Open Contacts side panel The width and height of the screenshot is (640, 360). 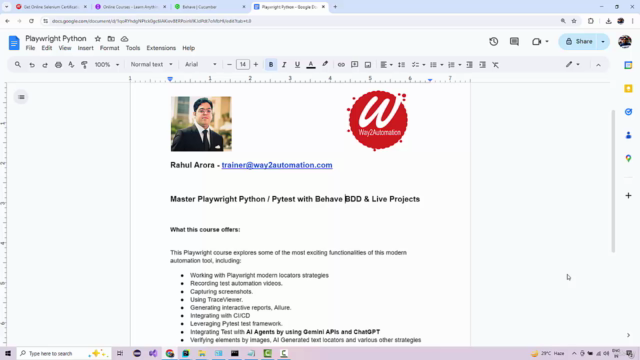628,135
